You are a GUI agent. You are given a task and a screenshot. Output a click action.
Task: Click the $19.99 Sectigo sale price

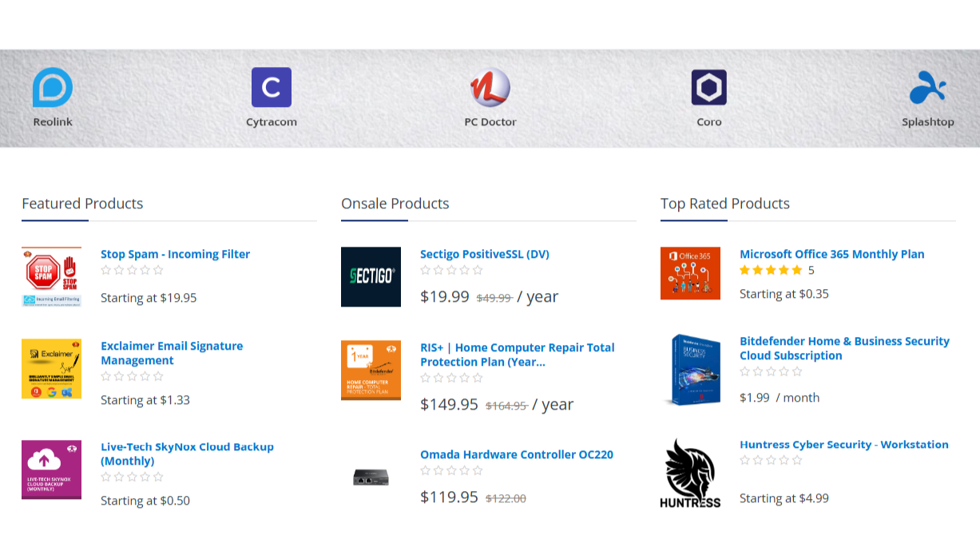445,297
